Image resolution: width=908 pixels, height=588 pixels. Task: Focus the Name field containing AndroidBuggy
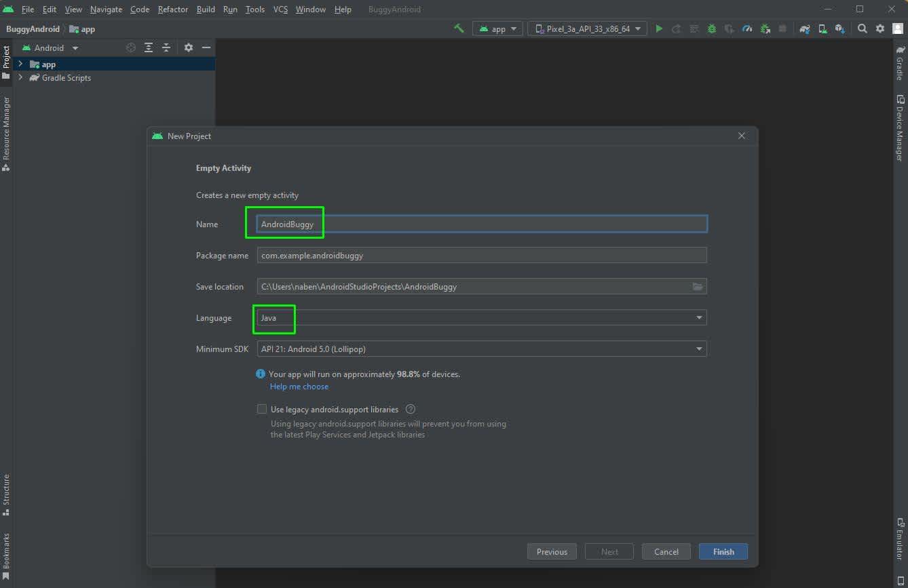482,224
